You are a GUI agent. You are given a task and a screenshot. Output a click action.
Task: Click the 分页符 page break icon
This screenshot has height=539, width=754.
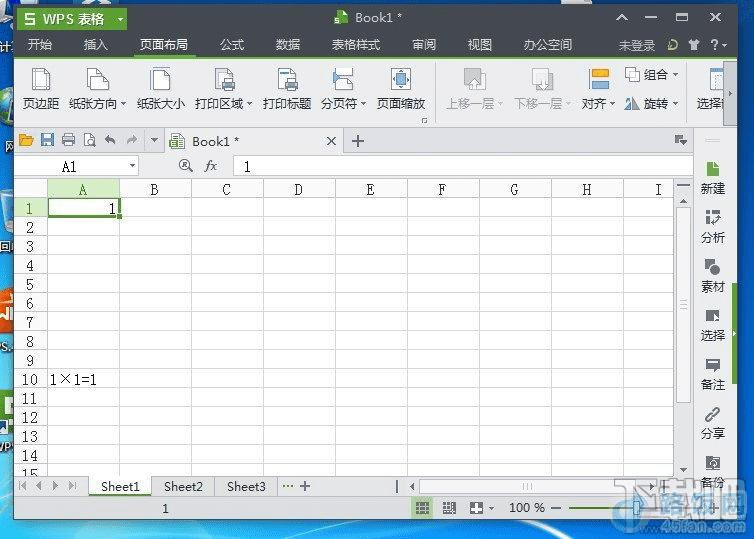343,80
